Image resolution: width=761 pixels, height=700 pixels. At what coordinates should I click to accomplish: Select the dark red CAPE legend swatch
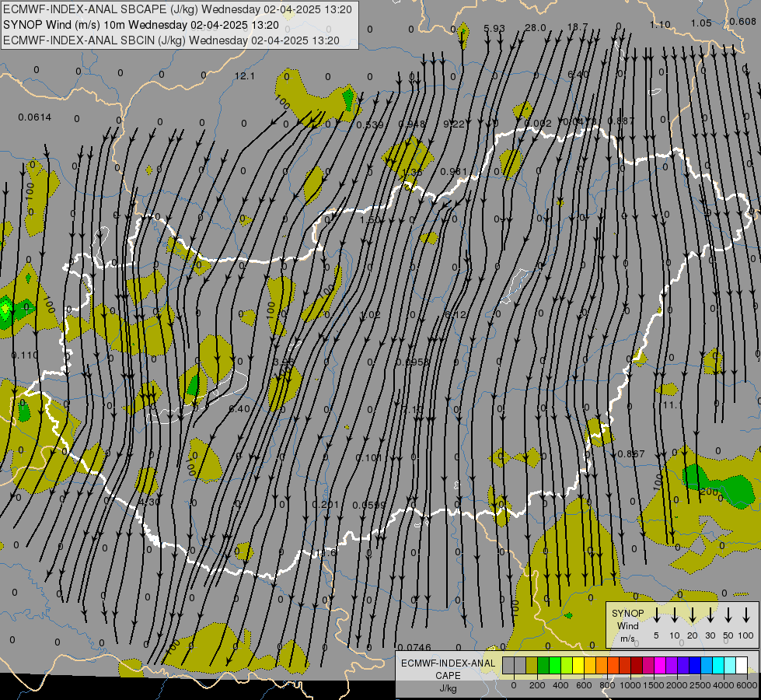coord(637,666)
